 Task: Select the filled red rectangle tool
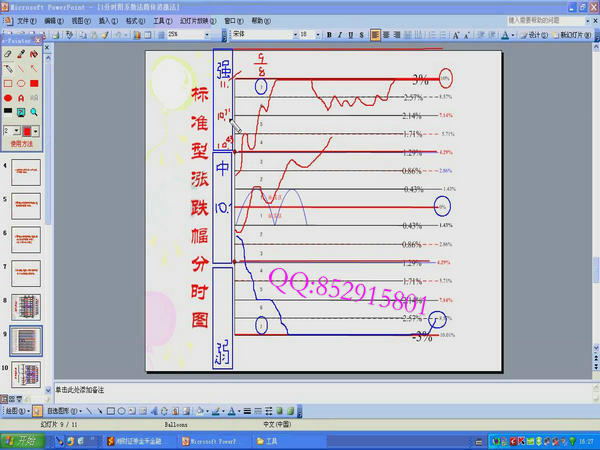pyautogui.click(x=35, y=83)
